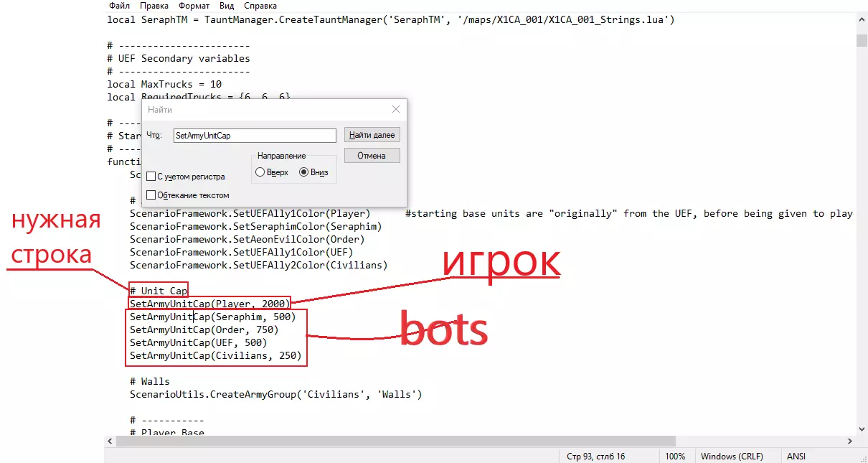Click the line SetArmyUnitCap(Seraphim, 500)
Viewport: 868px width, 463px height.
click(213, 317)
